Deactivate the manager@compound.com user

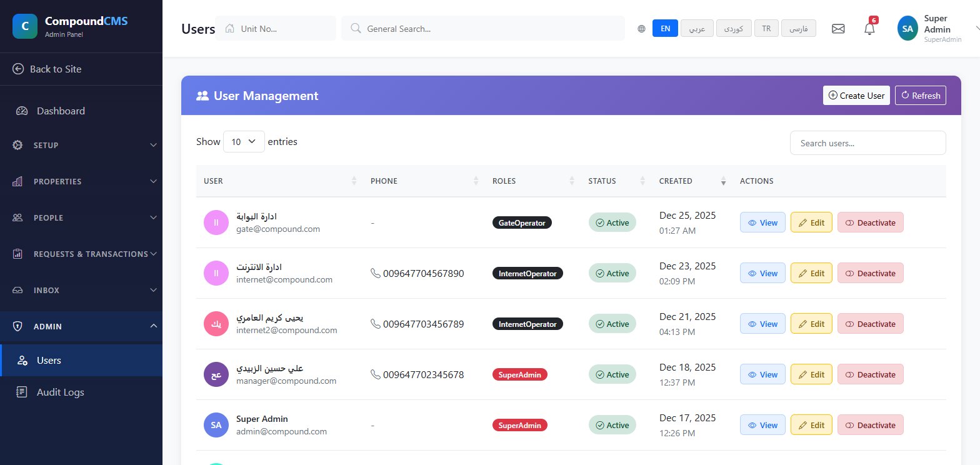point(871,374)
